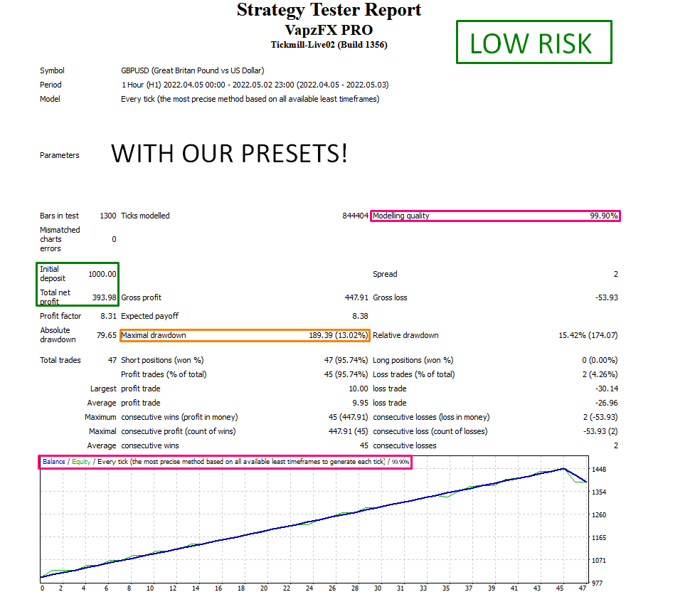Select the average loss trade value -26.96
The height and width of the screenshot is (597, 700).
(x=606, y=403)
